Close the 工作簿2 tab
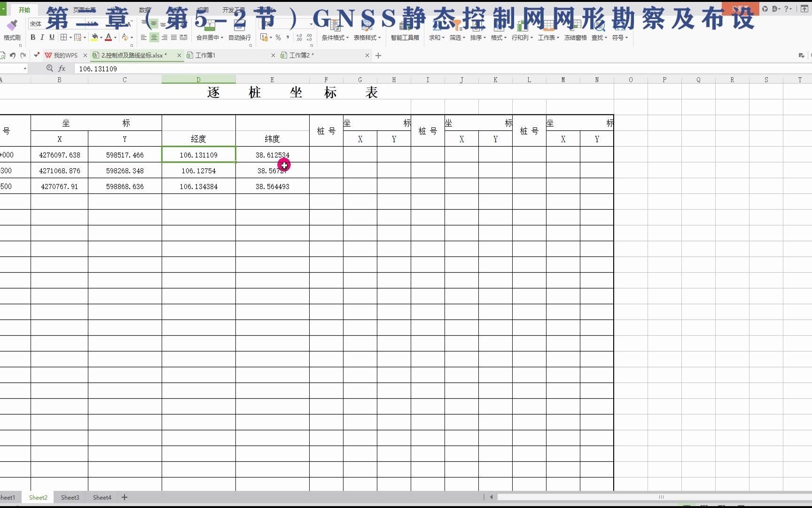This screenshot has height=508, width=812. (367, 56)
